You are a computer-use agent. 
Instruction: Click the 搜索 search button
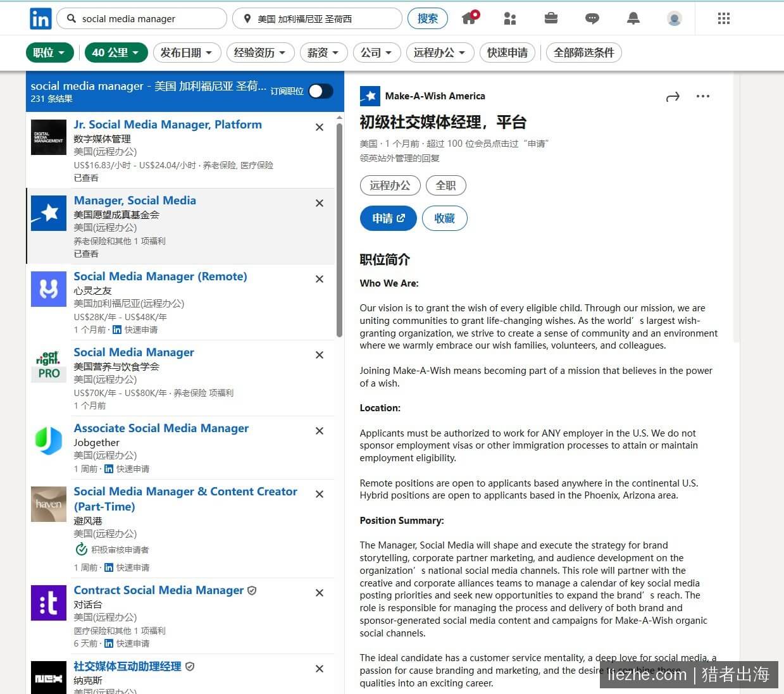coord(428,18)
